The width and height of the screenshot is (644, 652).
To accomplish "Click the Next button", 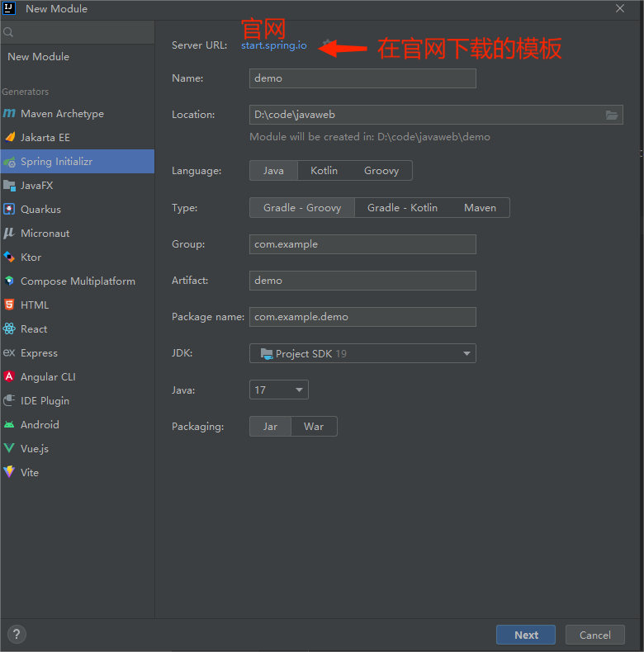I will click(526, 635).
